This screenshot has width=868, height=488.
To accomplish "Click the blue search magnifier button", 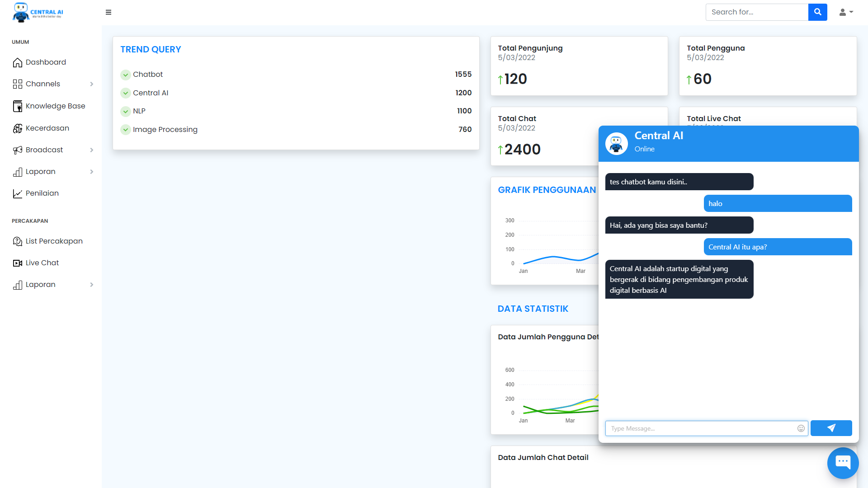I will [817, 12].
